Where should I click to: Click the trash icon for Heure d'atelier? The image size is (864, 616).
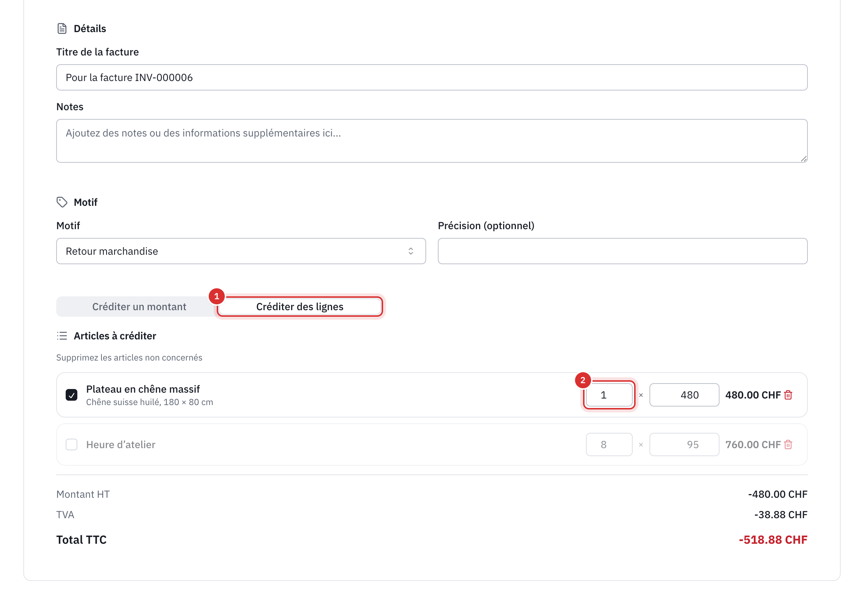788,444
